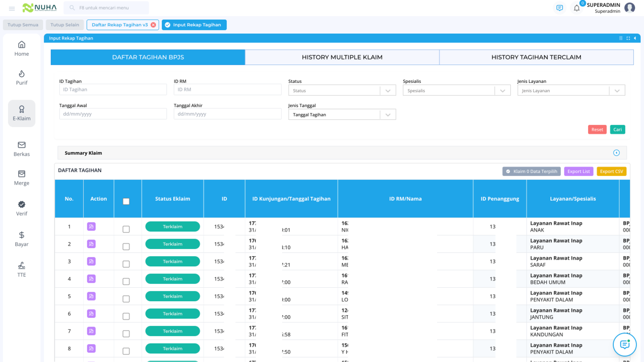Tick the checkbox in row 5

coord(126,299)
